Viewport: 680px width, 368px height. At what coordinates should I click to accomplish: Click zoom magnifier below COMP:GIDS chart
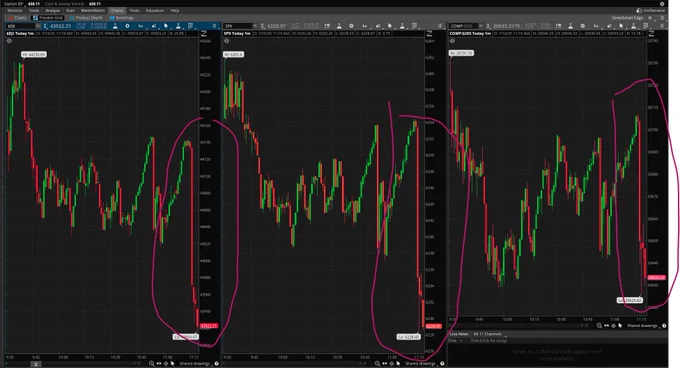tap(599, 325)
